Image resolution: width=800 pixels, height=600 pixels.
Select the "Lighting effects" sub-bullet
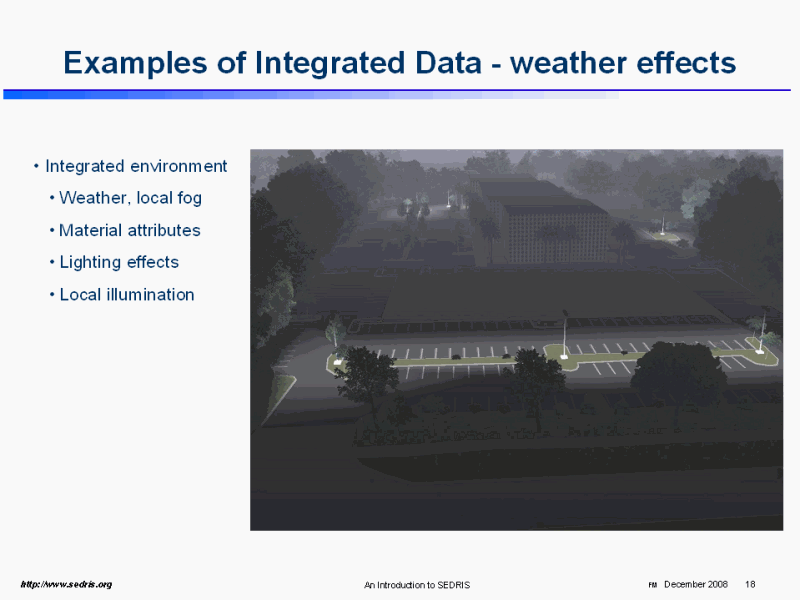tap(119, 262)
